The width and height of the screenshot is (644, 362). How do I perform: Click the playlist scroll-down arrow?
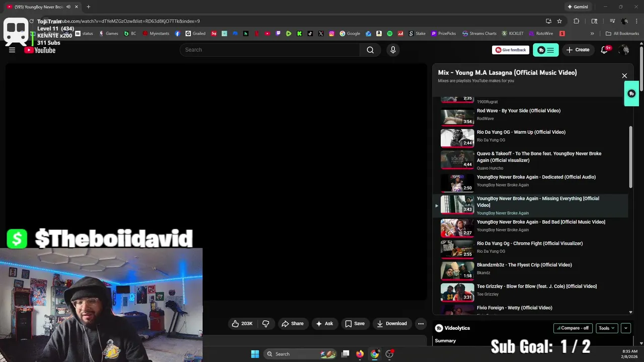(x=631, y=312)
